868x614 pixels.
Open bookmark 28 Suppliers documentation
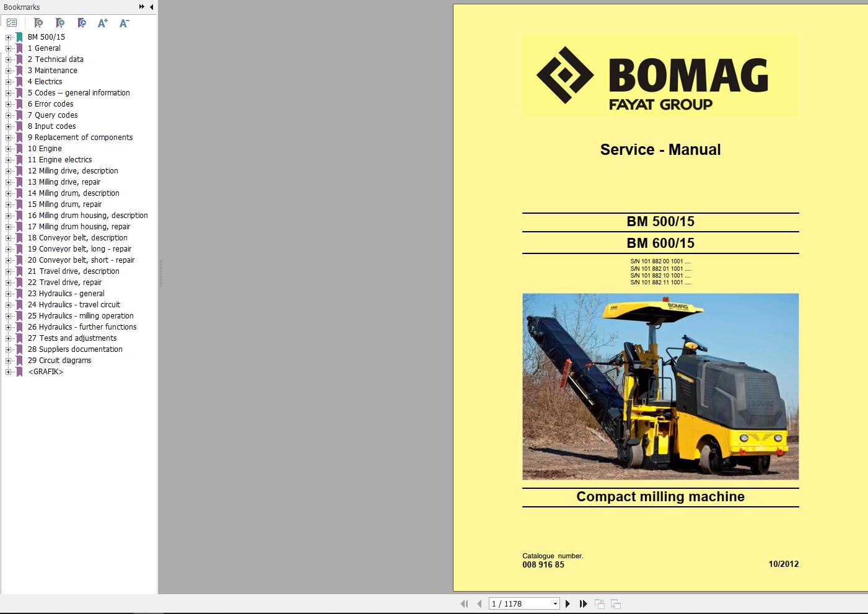tap(75, 349)
